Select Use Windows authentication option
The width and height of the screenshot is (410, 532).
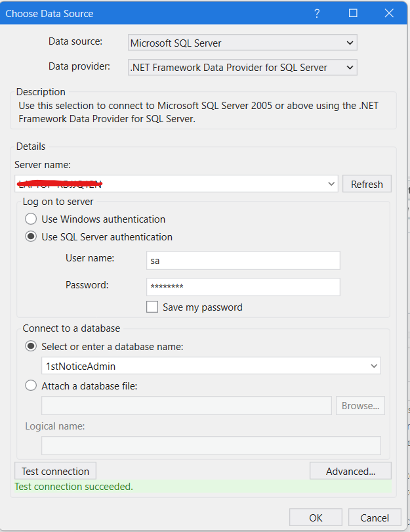coord(31,219)
